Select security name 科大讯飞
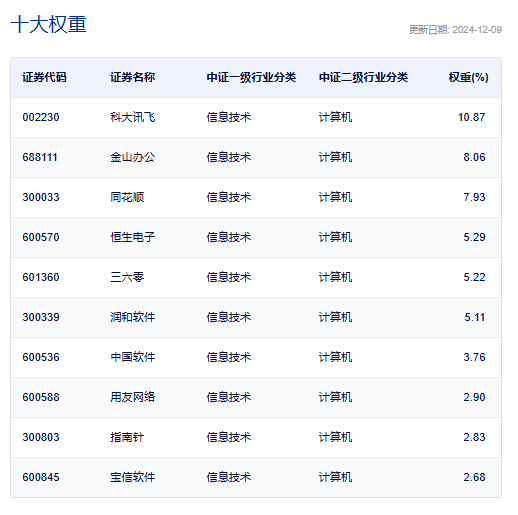Screen dimensions: 518x515 [133, 117]
